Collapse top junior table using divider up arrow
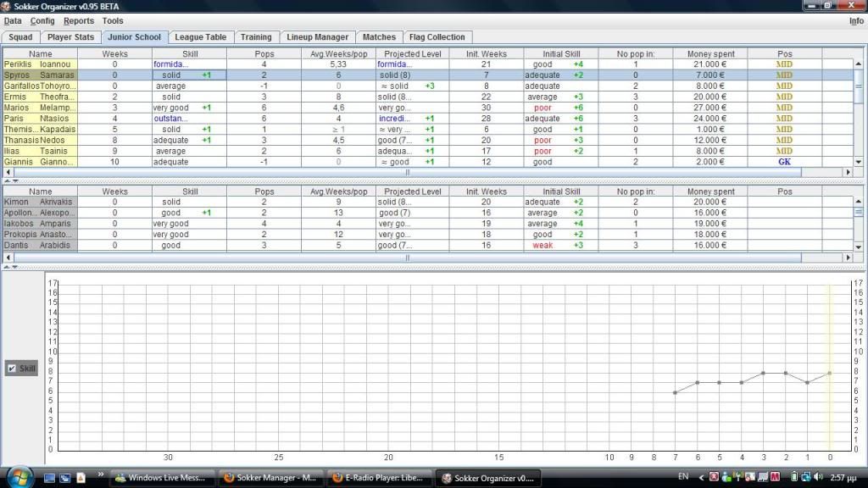This screenshot has height=488, width=868. (x=7, y=181)
